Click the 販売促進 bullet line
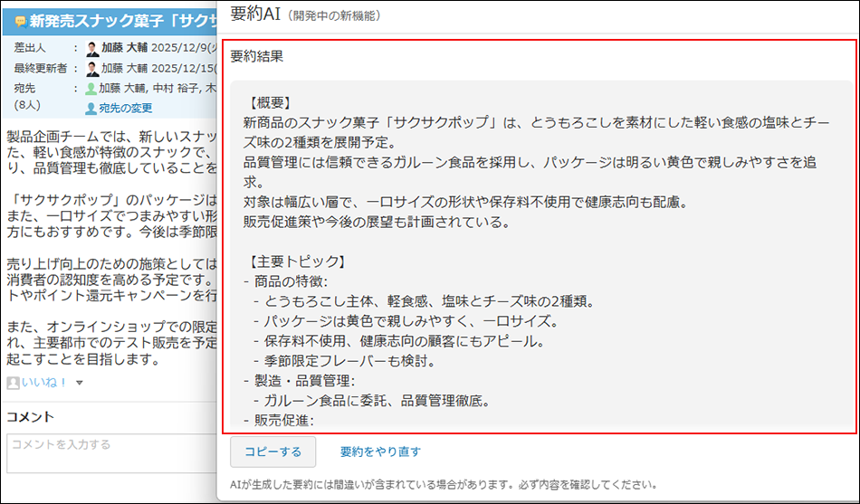 [x=279, y=421]
